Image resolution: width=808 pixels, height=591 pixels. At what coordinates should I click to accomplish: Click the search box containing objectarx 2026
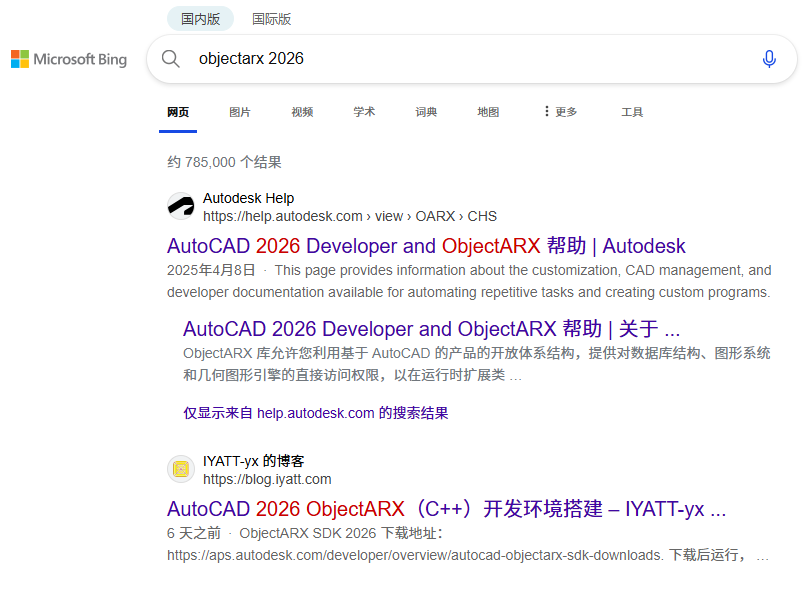coord(460,59)
